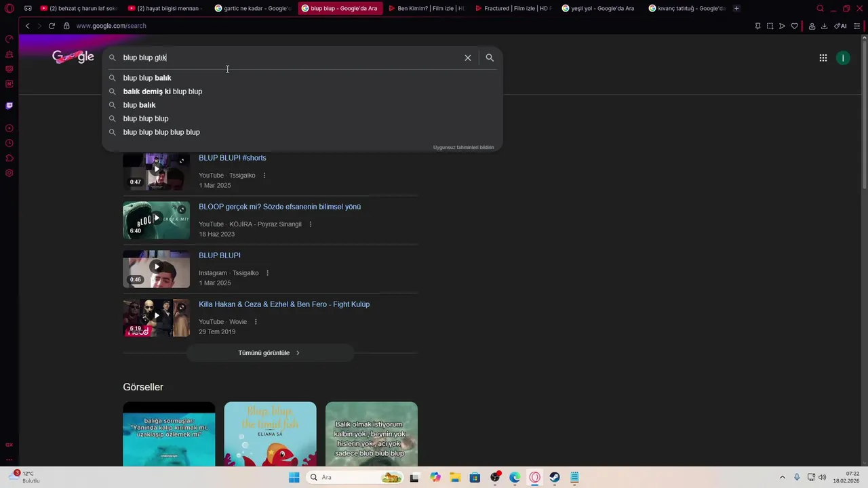
Task: Switch to yeşil yol tab
Action: pos(600,8)
